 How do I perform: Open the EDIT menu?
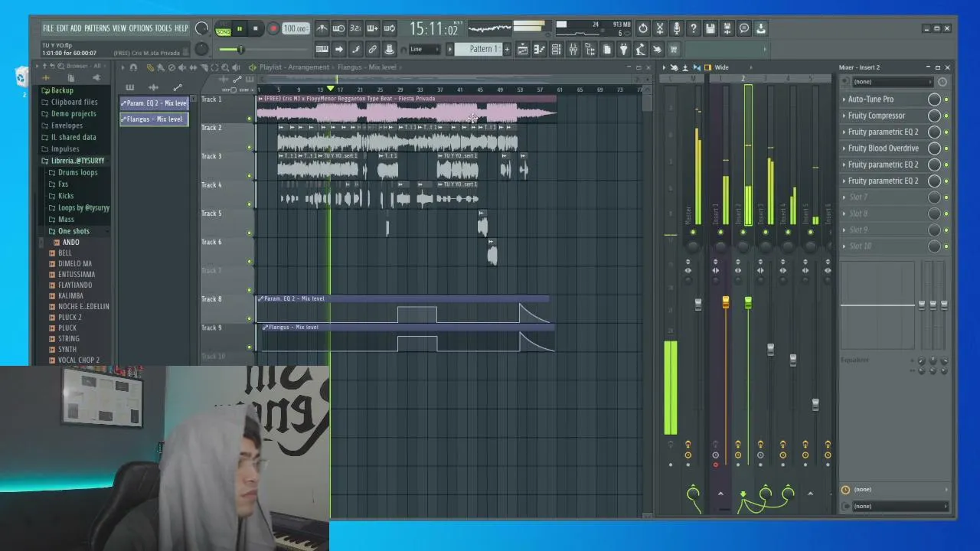(x=62, y=28)
